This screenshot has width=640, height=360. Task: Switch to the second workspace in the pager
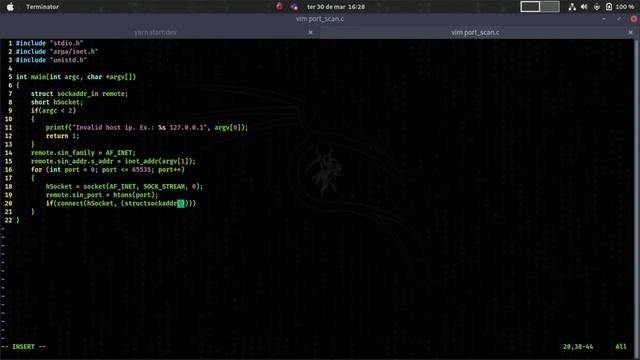pos(550,7)
